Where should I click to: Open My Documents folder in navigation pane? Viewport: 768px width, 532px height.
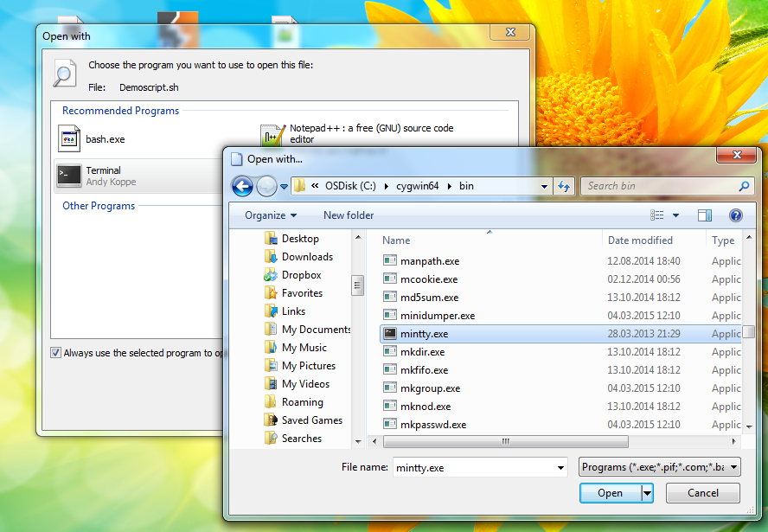pyautogui.click(x=307, y=330)
